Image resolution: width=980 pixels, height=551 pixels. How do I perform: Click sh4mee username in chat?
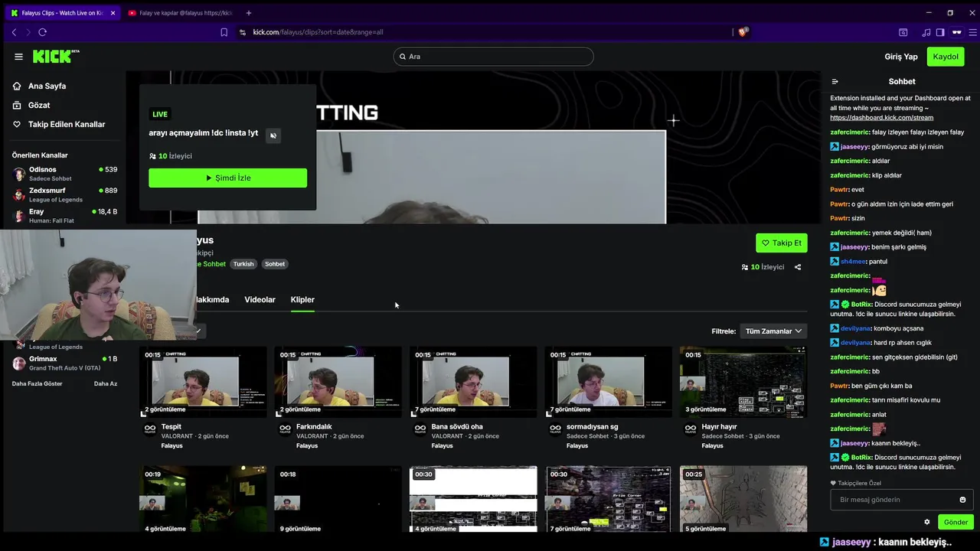point(852,262)
